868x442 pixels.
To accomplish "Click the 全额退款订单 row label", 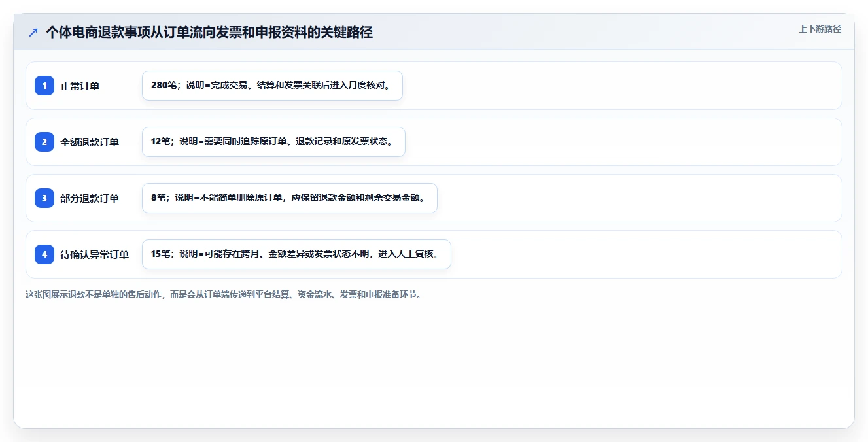I will point(90,142).
